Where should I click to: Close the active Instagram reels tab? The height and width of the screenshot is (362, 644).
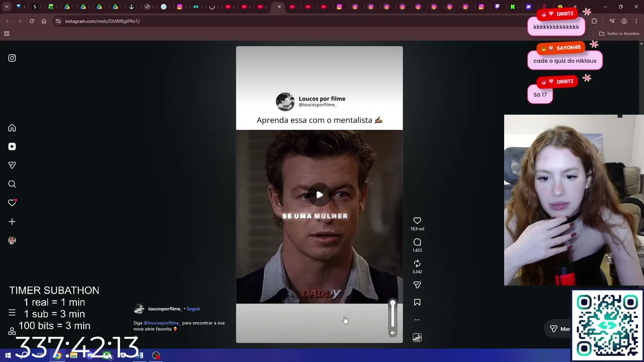click(x=279, y=7)
